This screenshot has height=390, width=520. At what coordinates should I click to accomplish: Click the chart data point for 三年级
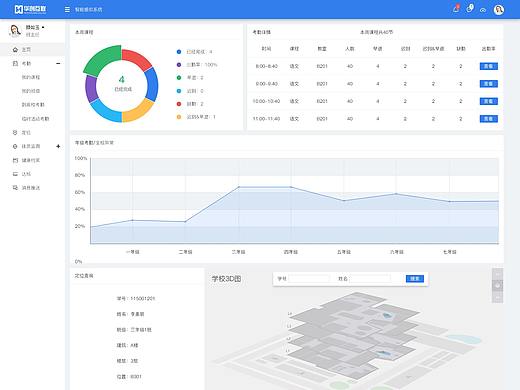click(x=239, y=187)
